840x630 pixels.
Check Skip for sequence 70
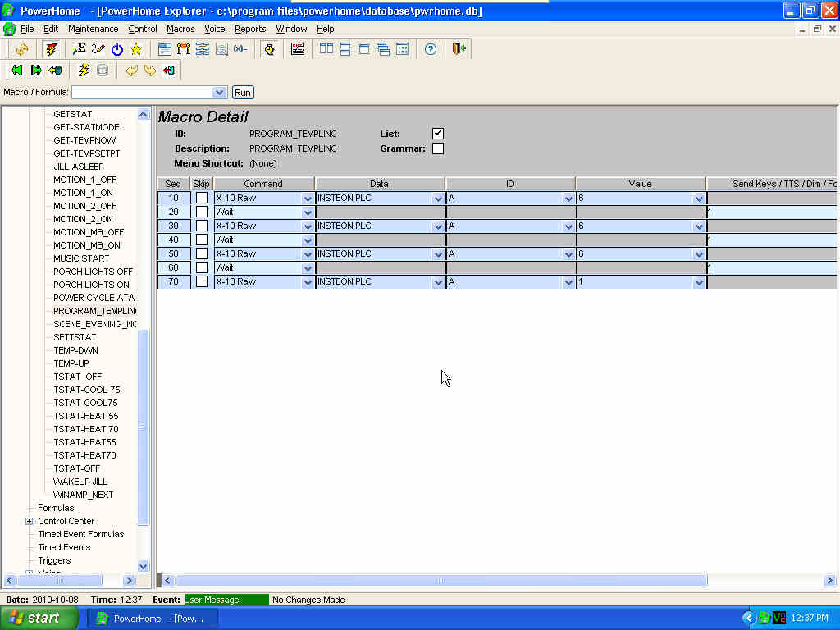[x=202, y=281]
